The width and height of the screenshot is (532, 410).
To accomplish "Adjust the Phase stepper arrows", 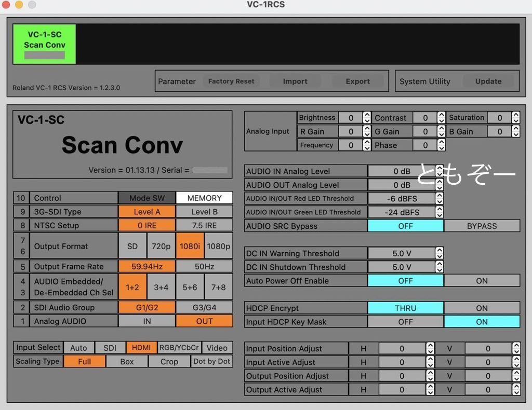I will coord(441,145).
